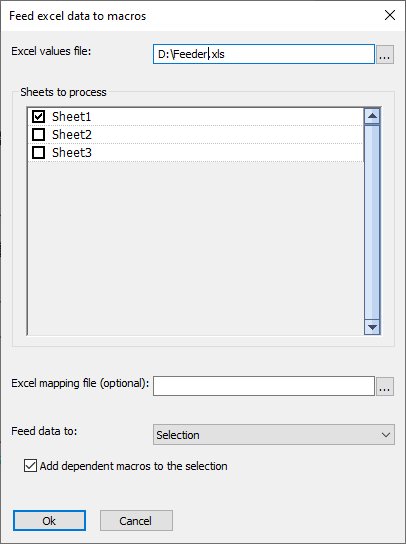
Task: Click the sheets list scroll-up arrow
Action: tap(372, 116)
